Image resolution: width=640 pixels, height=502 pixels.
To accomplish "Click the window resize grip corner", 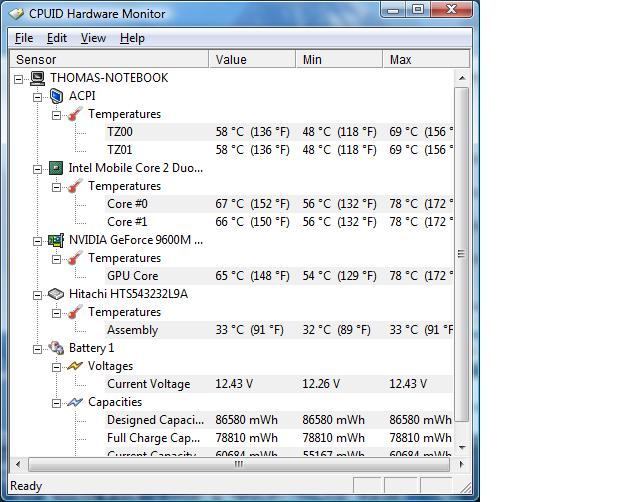I will coord(466,487).
